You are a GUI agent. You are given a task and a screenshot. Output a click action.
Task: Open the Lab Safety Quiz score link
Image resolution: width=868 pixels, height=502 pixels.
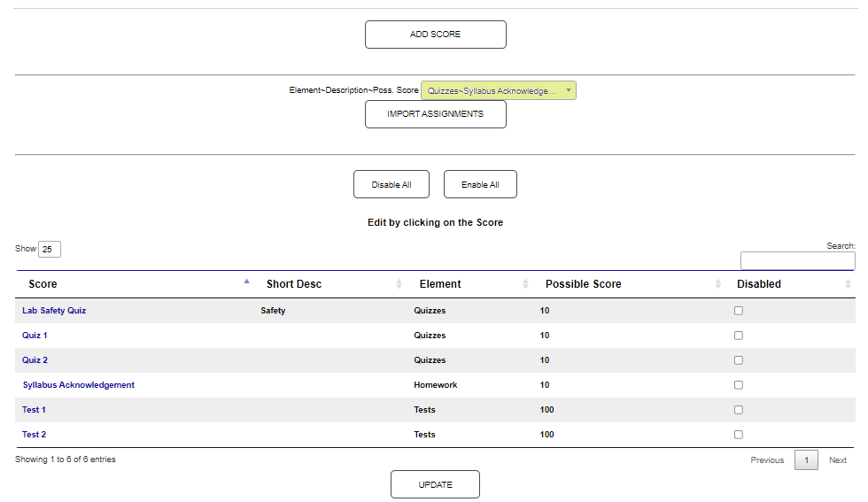point(54,311)
